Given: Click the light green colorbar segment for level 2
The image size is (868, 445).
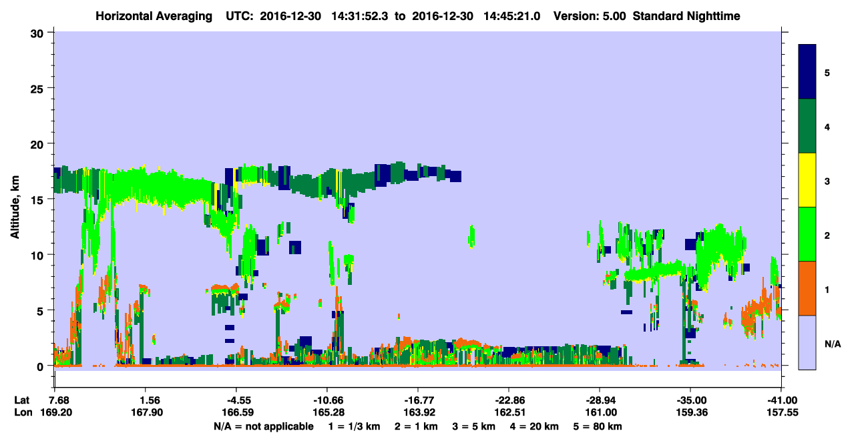Looking at the screenshot, I should (x=807, y=234).
